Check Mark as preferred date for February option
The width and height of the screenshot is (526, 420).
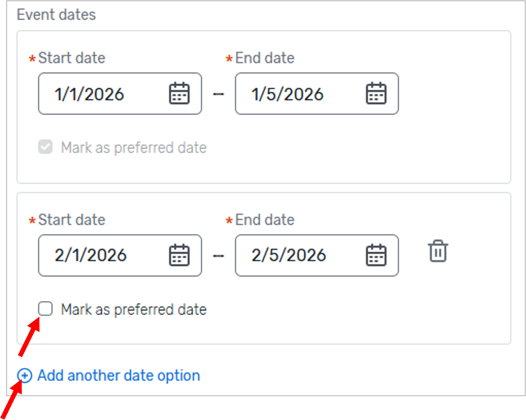click(45, 309)
